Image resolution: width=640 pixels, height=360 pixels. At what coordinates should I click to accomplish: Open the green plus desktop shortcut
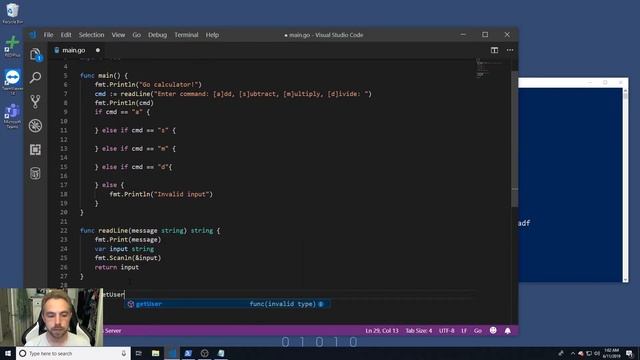pos(12,46)
